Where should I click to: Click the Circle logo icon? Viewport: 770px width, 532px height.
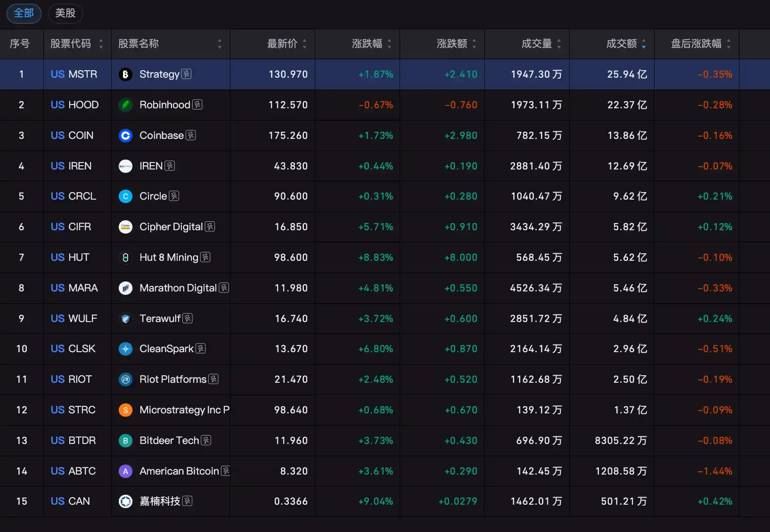click(125, 196)
